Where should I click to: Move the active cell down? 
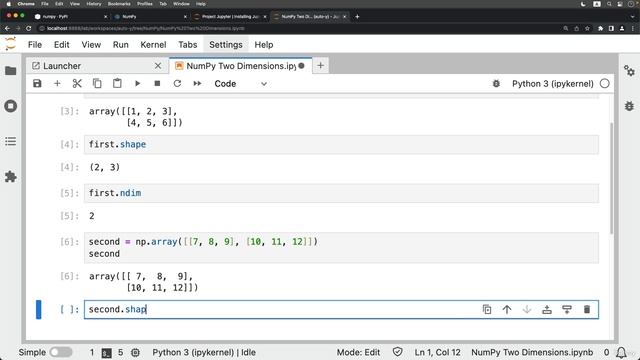527,309
